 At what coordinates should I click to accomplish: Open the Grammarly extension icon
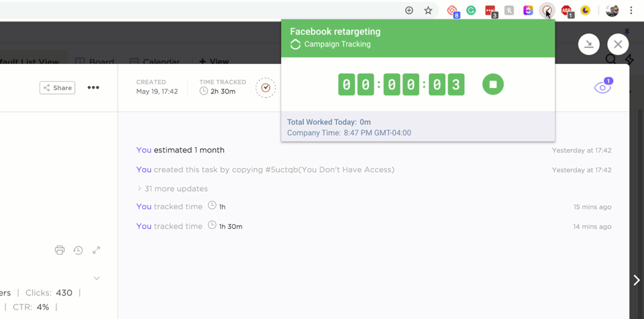click(471, 11)
